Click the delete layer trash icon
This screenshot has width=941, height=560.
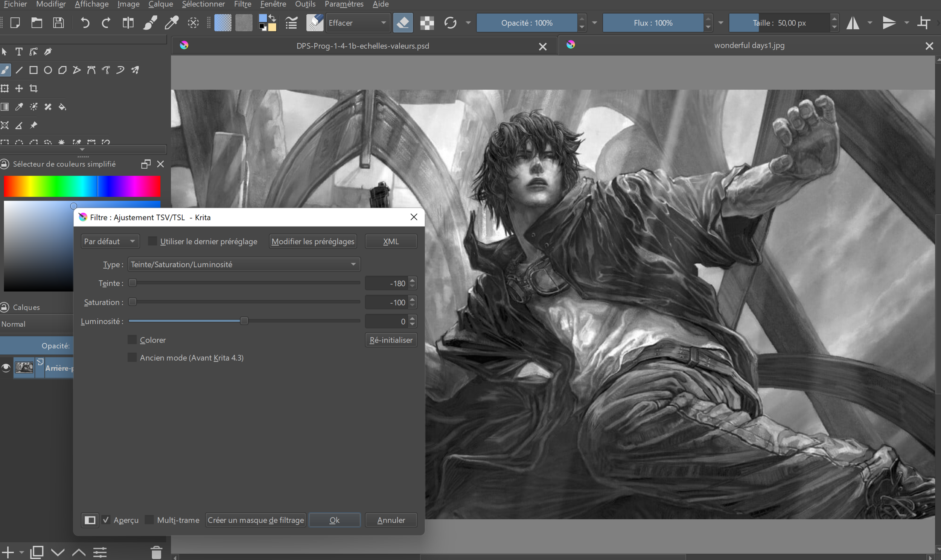[x=156, y=552]
